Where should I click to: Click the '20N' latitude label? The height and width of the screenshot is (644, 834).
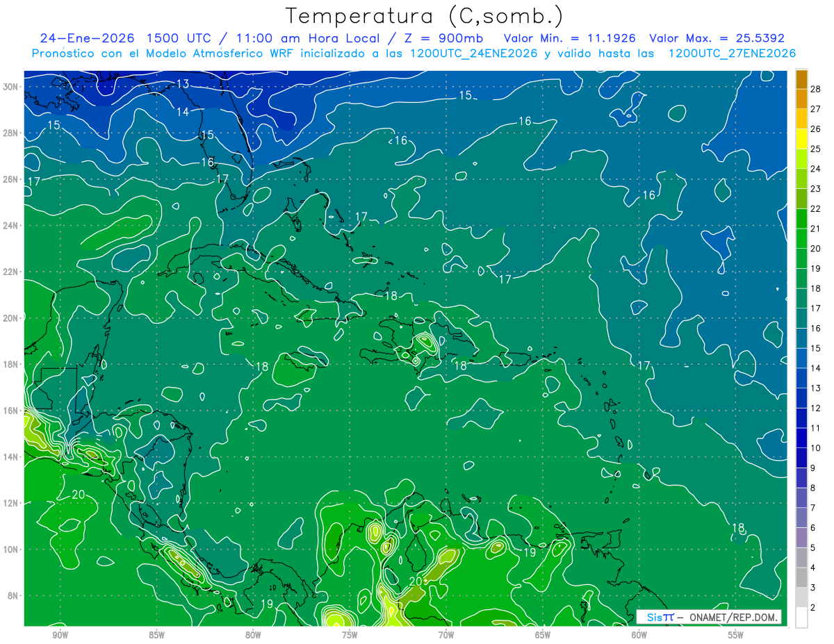coord(10,318)
